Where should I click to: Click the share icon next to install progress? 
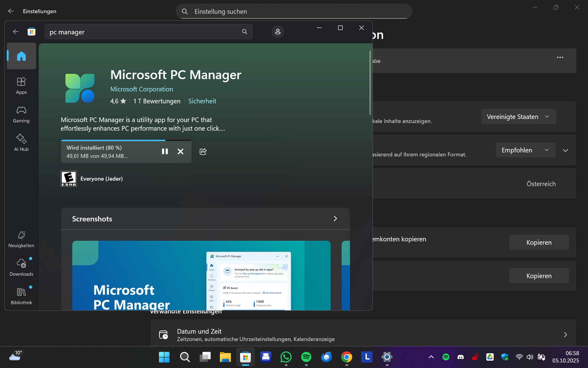coord(203,151)
